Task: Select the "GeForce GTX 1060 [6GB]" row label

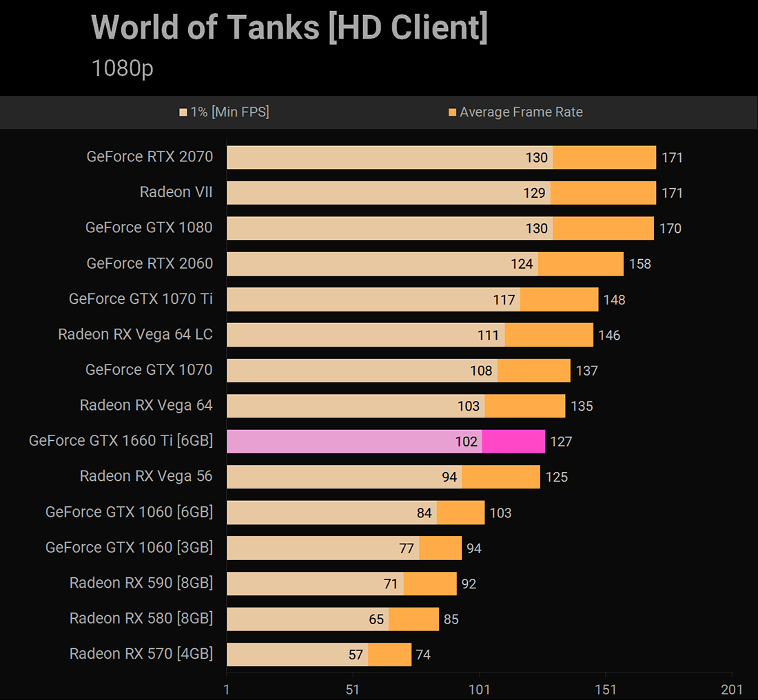Action: point(129,511)
